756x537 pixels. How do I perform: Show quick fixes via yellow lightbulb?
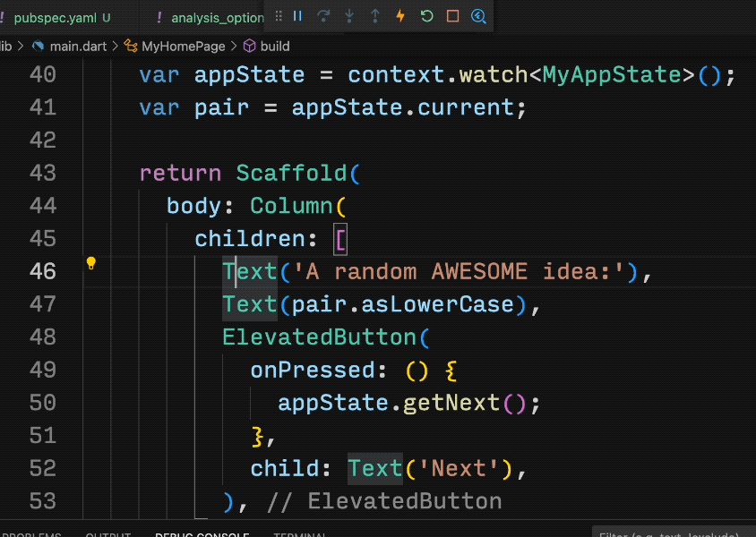(x=91, y=263)
